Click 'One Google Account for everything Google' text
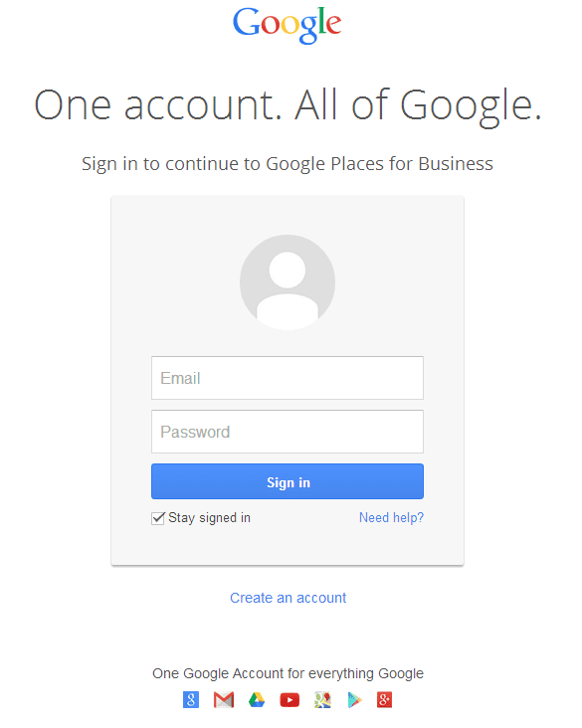The width and height of the screenshot is (582, 728). coord(288,673)
